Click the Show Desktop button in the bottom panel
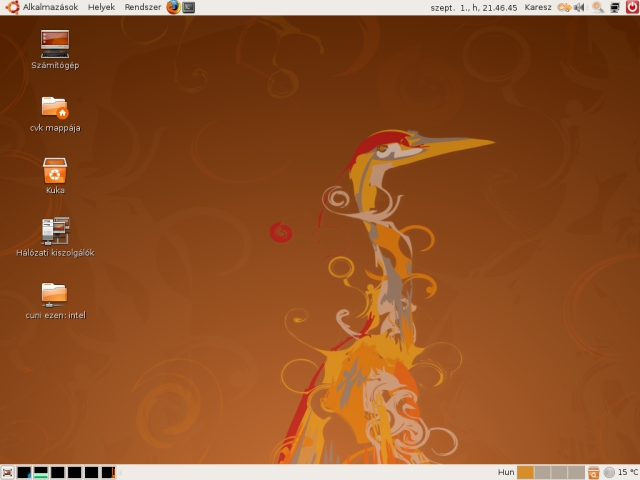 7,473
